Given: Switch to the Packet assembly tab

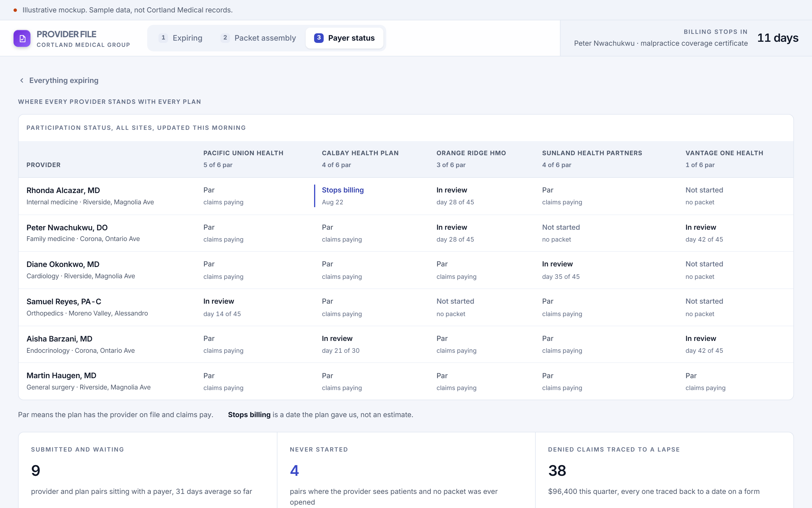Looking at the screenshot, I should pyautogui.click(x=258, y=38).
